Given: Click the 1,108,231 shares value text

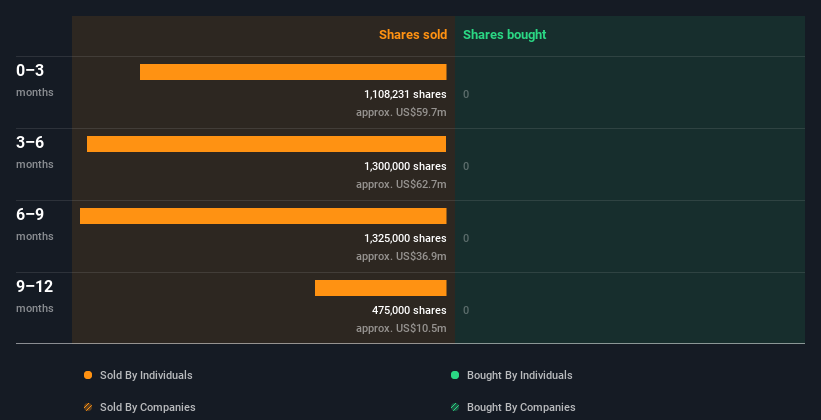Looking at the screenshot, I should pos(405,94).
